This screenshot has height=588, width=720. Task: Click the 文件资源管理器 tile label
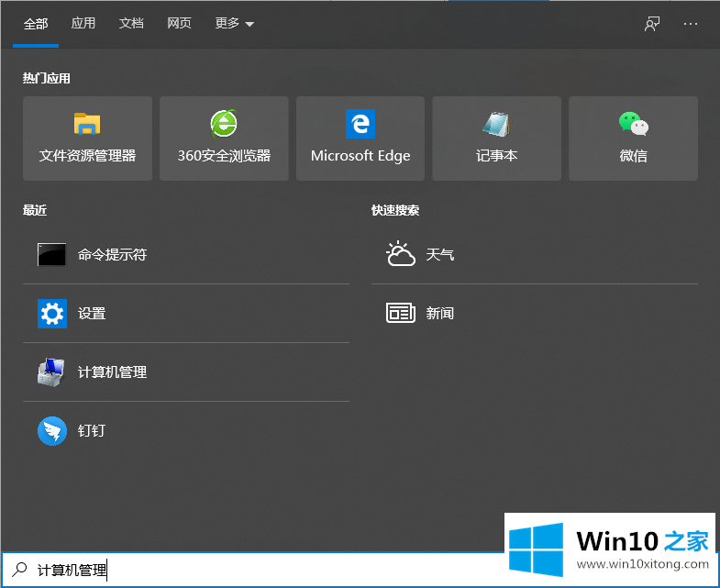pos(87,156)
